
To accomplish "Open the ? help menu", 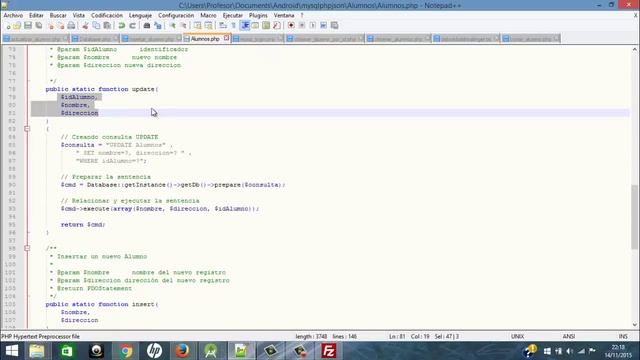I will click(x=302, y=15).
